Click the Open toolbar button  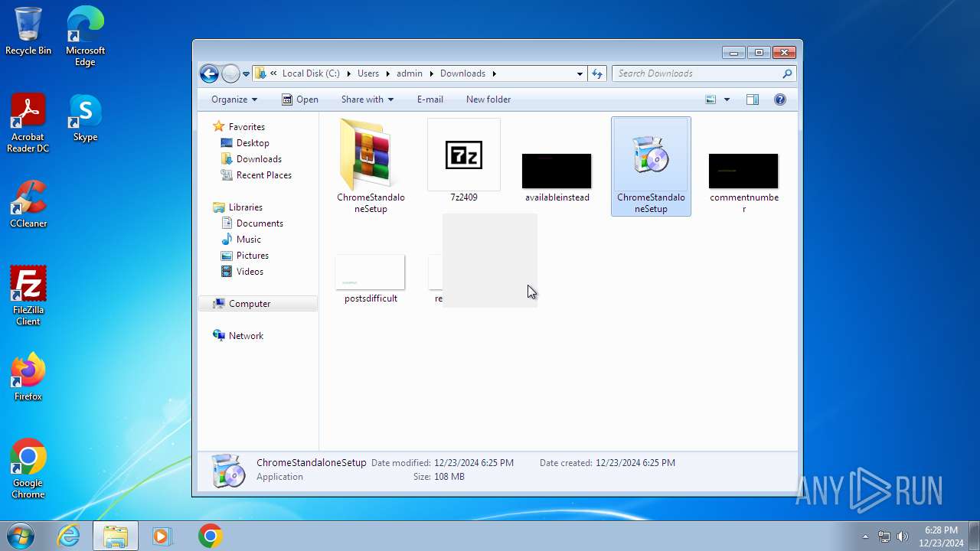click(x=299, y=99)
